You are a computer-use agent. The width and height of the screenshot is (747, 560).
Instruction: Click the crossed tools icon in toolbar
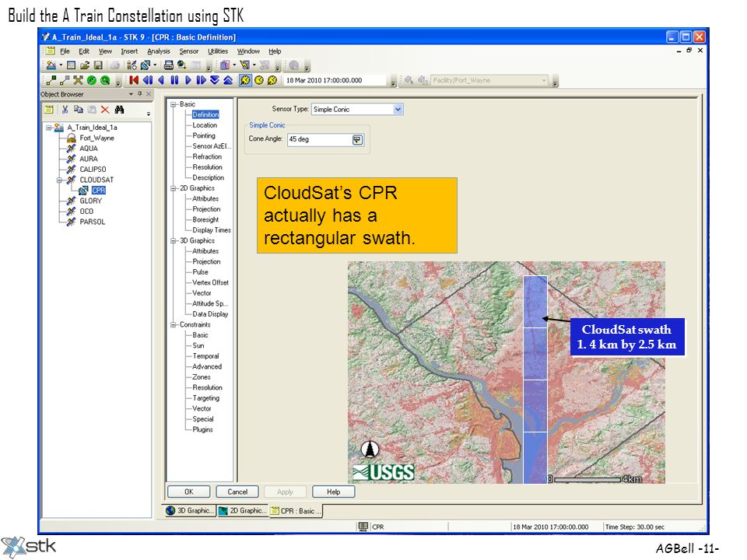(78, 80)
